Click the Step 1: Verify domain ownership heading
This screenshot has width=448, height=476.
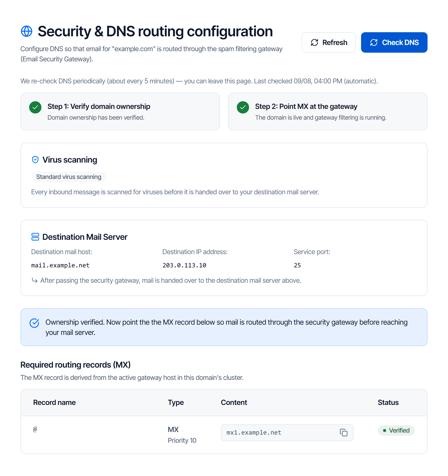99,106
